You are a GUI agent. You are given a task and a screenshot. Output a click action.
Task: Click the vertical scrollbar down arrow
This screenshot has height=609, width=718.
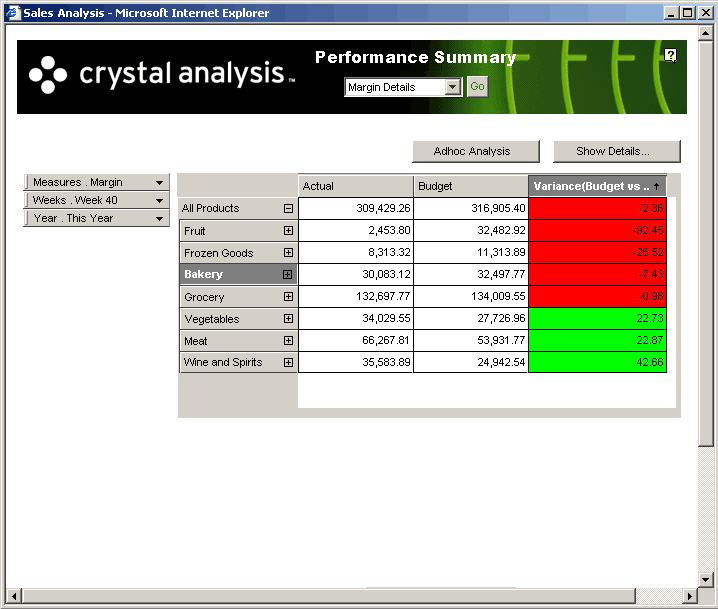point(706,580)
